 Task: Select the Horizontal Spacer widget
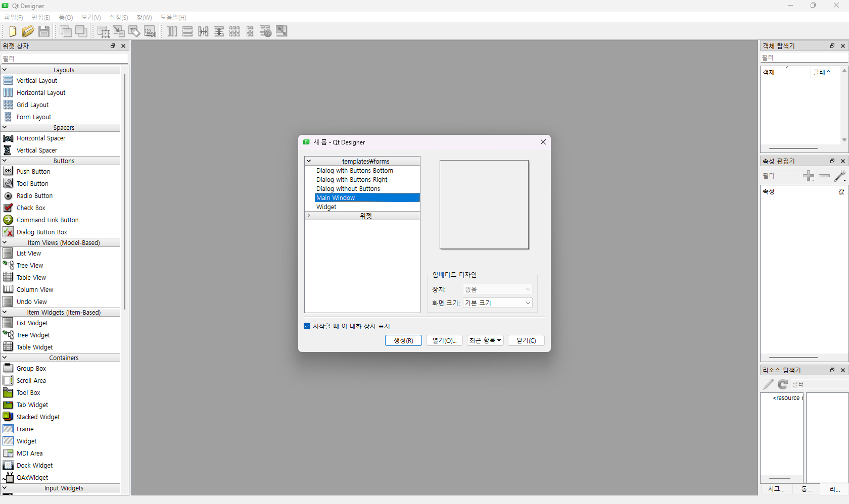(41, 138)
